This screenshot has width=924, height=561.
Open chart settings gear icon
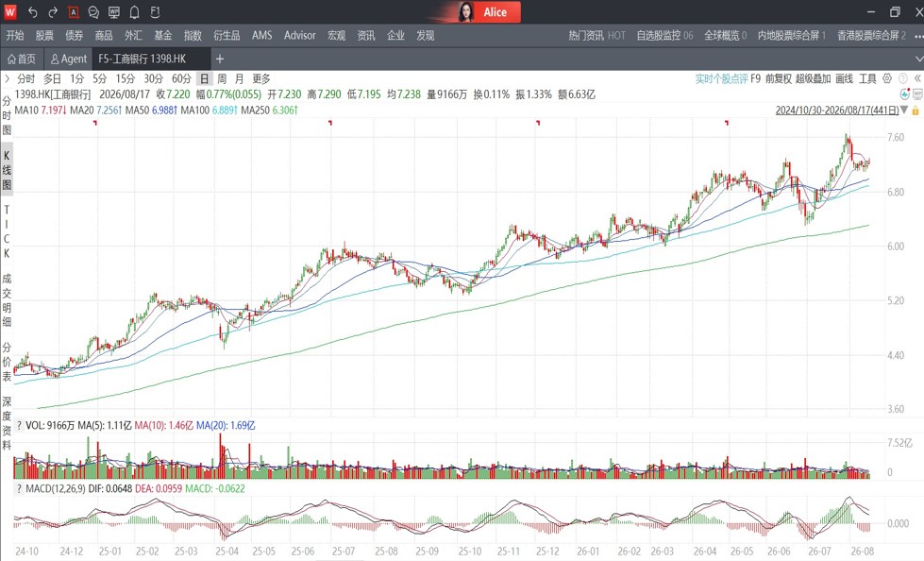887,78
